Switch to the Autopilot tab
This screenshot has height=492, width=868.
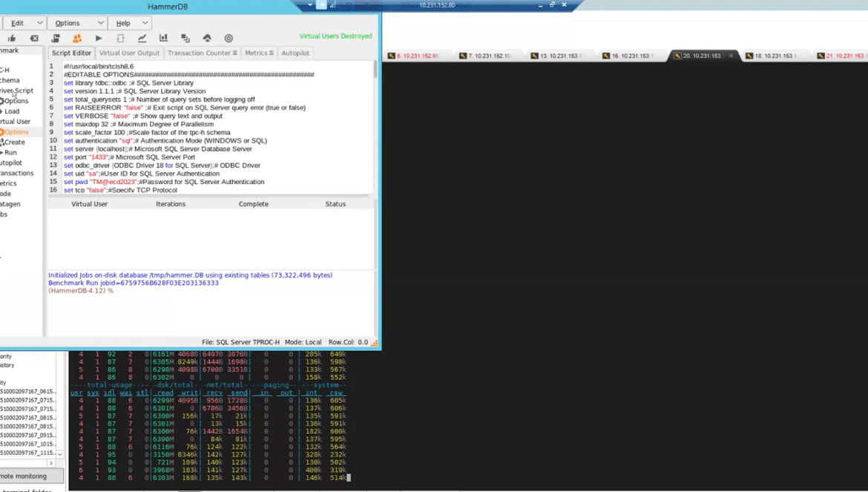(x=295, y=53)
